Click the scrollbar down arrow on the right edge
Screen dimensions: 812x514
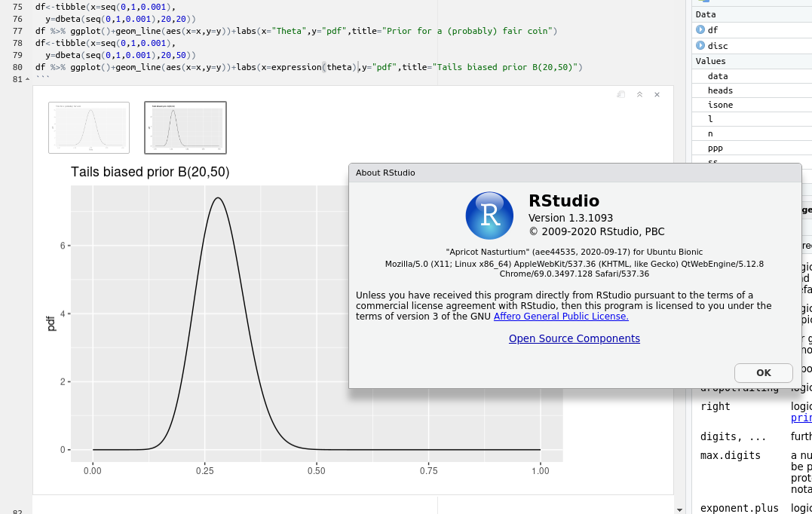coord(679,508)
